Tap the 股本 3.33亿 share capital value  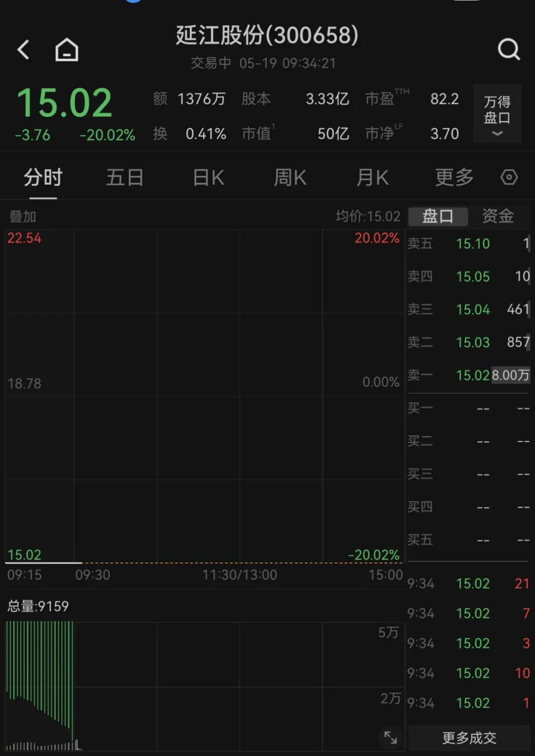click(x=296, y=99)
